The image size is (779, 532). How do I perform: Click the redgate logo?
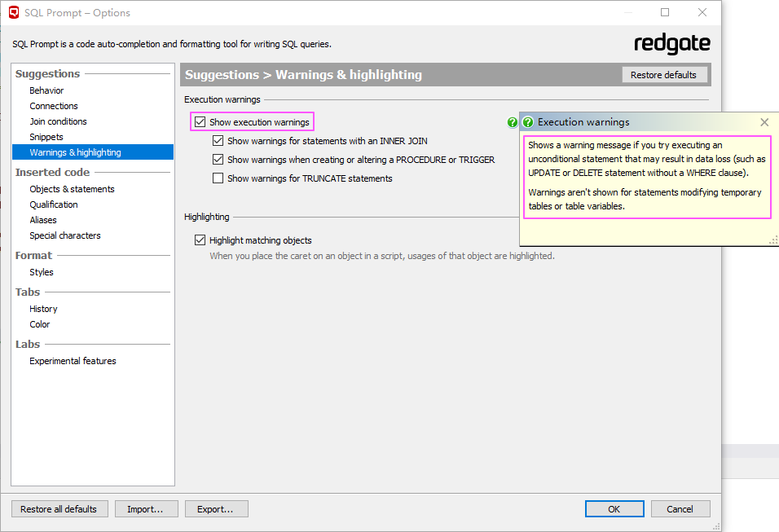(x=672, y=44)
